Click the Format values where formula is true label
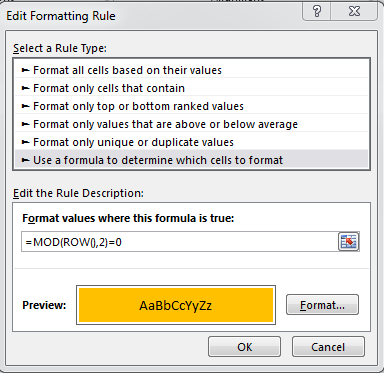This screenshot has height=373, width=384. point(128,218)
